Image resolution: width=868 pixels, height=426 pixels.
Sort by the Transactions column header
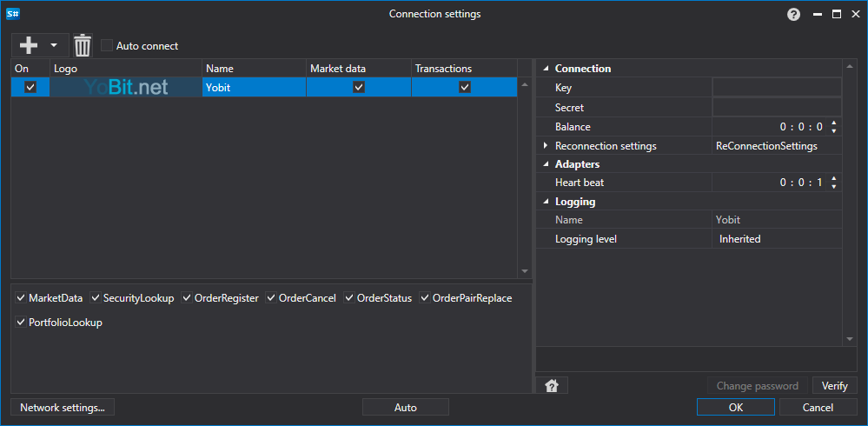click(465, 69)
